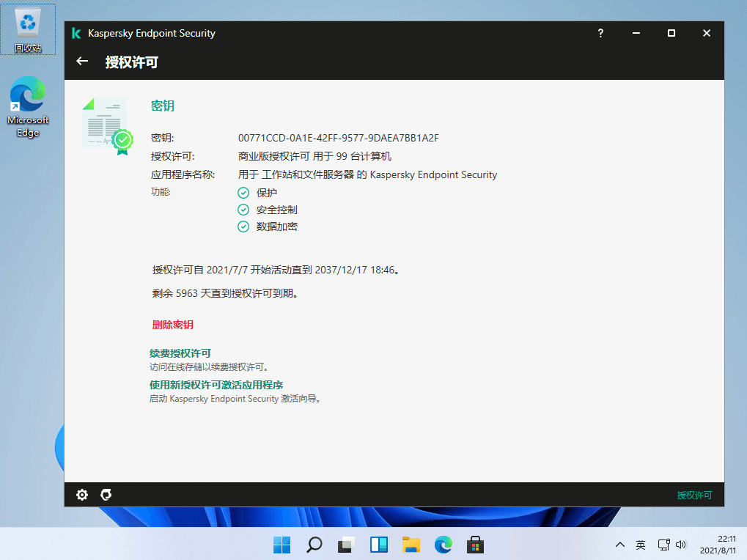
Task: Click the license certificate document icon
Action: 106,126
